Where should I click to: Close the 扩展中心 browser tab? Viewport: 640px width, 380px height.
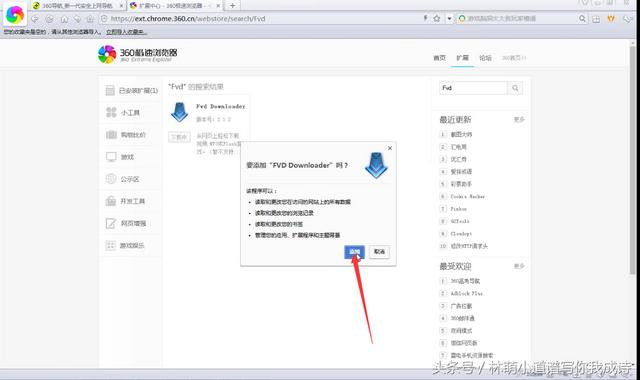pos(218,6)
